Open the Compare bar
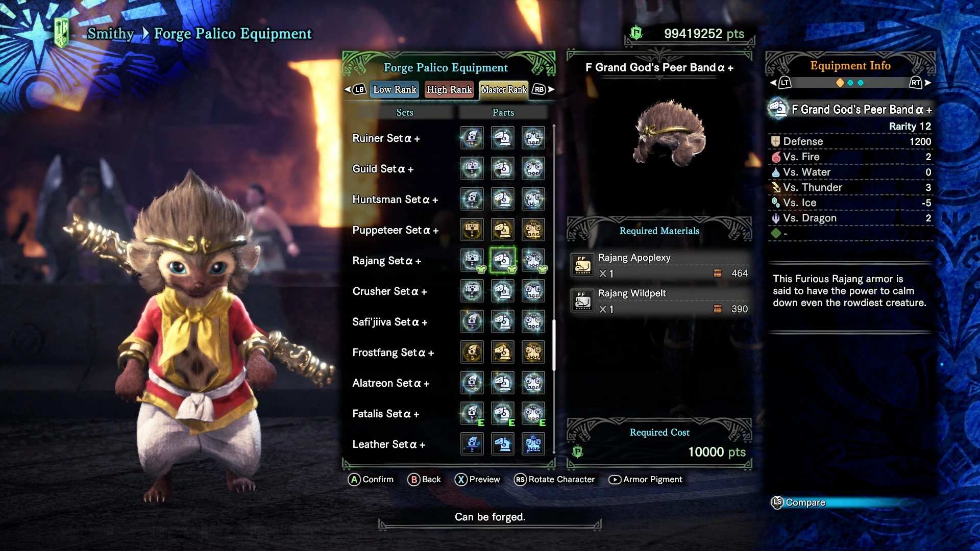Image resolution: width=980 pixels, height=551 pixels. coord(837,503)
